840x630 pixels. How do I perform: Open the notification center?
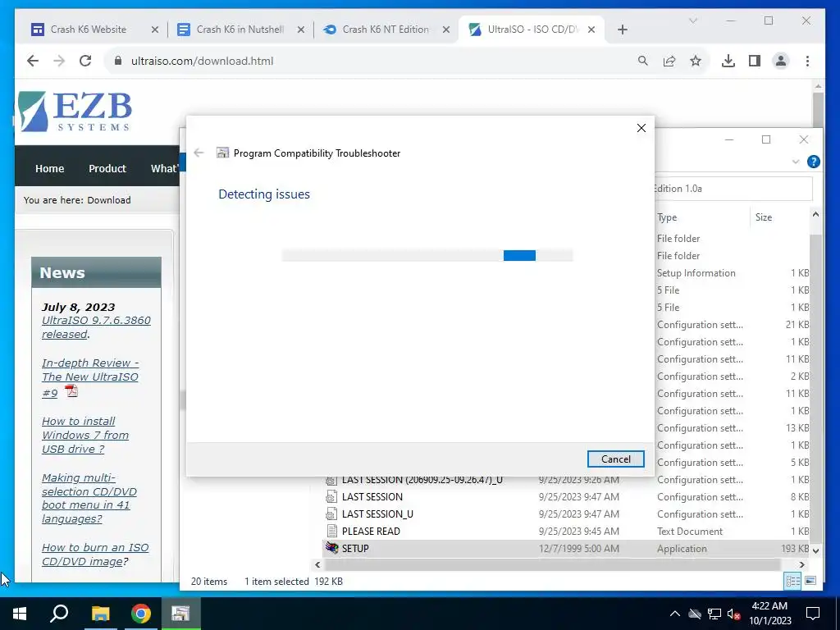point(813,614)
